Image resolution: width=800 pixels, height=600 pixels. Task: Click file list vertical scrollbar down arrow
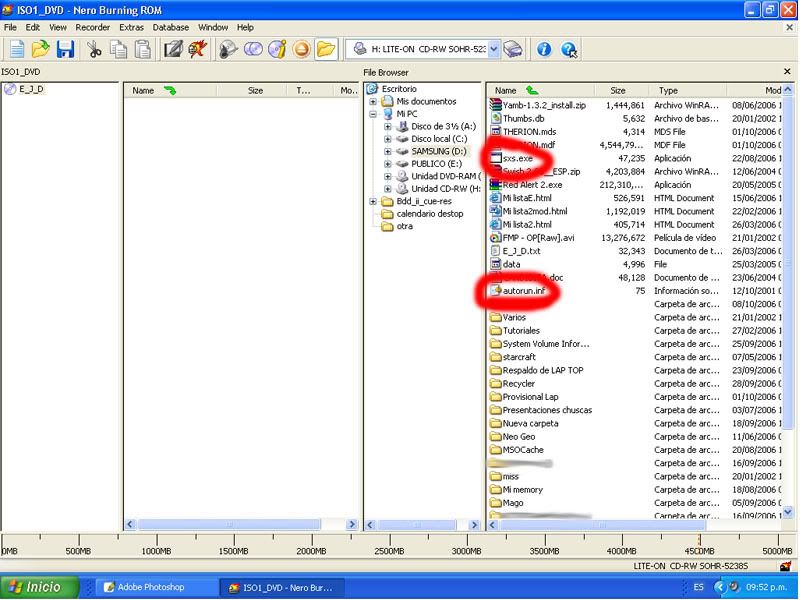tap(788, 511)
